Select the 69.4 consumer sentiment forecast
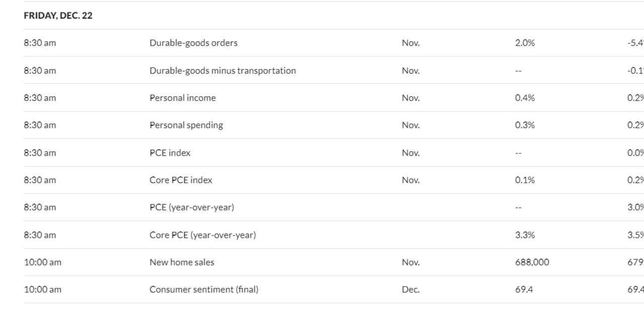644x322 pixels. click(x=524, y=289)
